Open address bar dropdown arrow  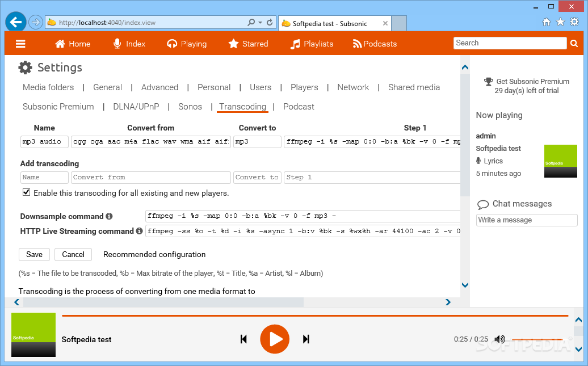pyautogui.click(x=261, y=23)
